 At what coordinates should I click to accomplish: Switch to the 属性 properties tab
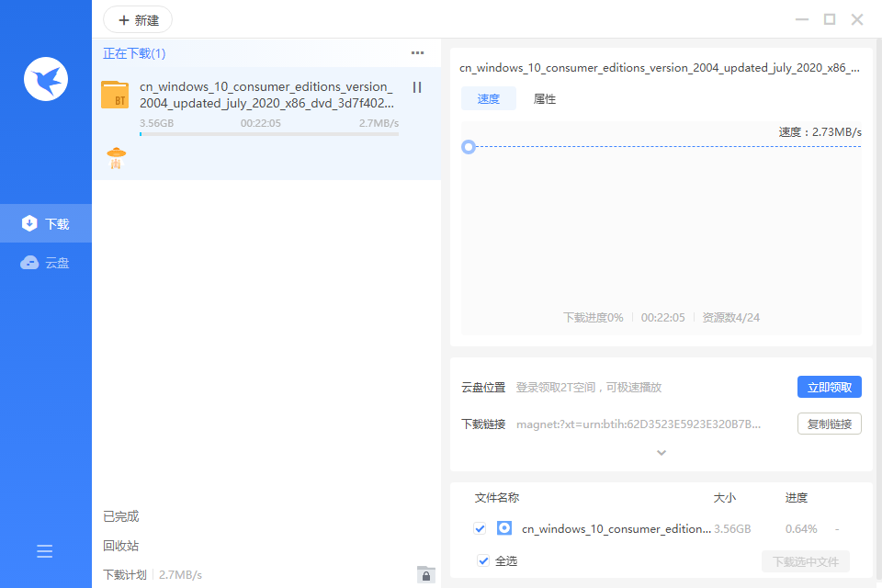(x=545, y=99)
